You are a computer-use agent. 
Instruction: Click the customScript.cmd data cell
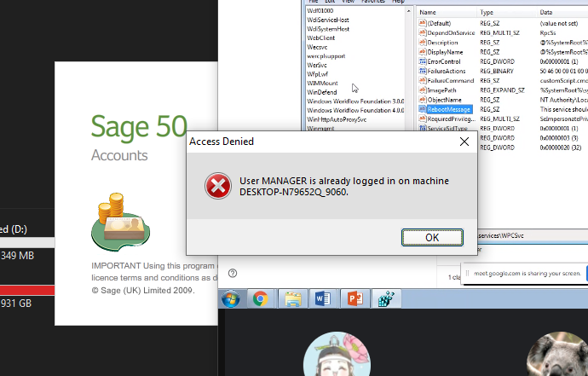tap(563, 81)
